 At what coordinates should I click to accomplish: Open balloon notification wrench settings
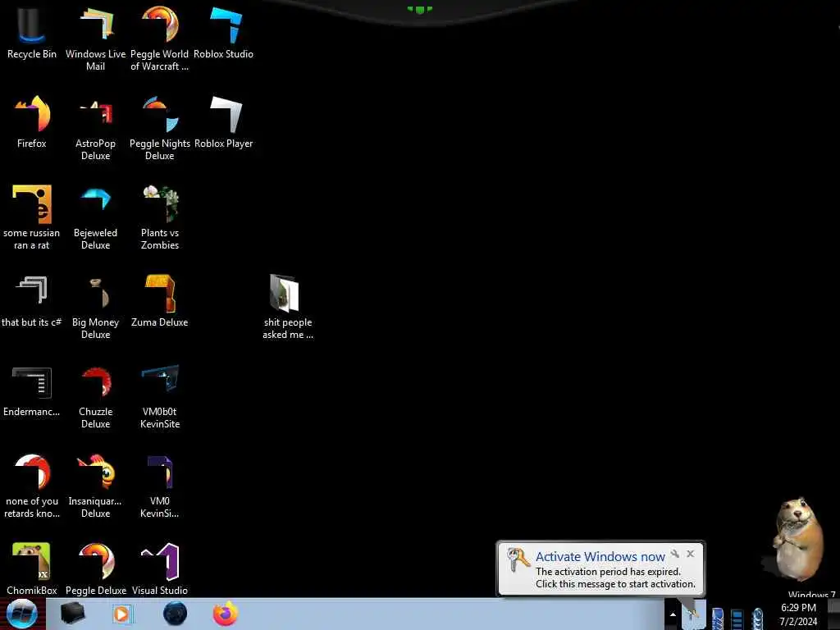(675, 554)
